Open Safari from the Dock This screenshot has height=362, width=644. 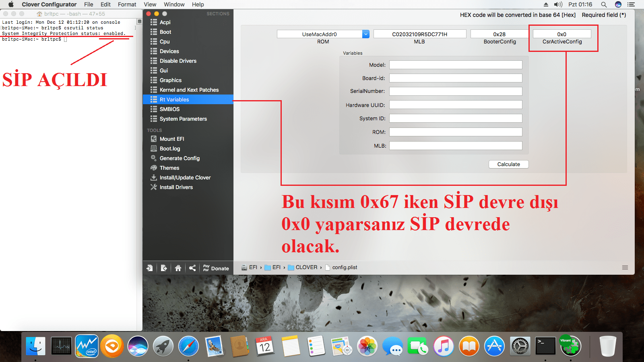[x=188, y=346]
